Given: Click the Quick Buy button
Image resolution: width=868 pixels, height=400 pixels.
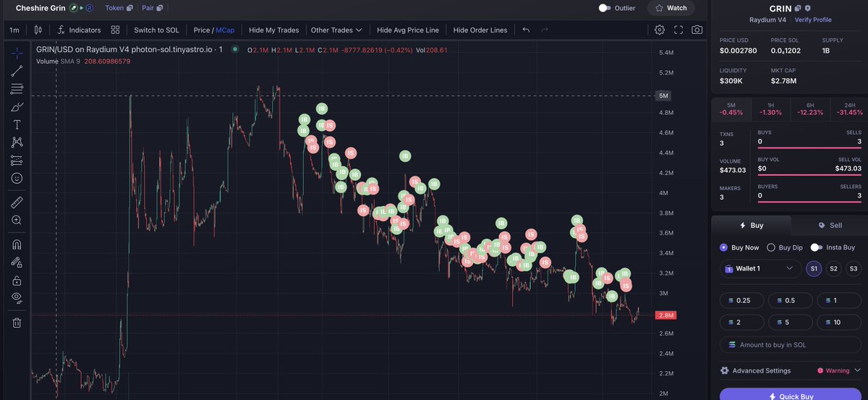Looking at the screenshot, I should 790,394.
